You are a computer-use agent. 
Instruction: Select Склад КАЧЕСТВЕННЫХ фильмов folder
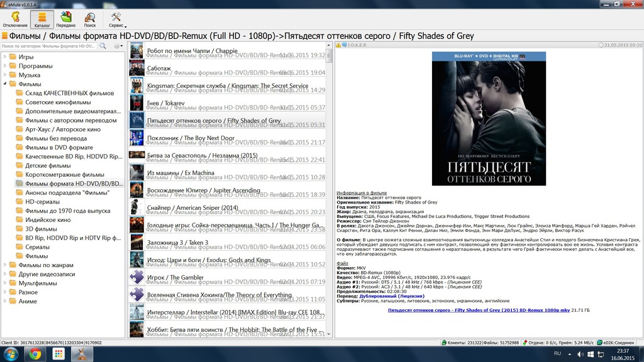point(69,93)
